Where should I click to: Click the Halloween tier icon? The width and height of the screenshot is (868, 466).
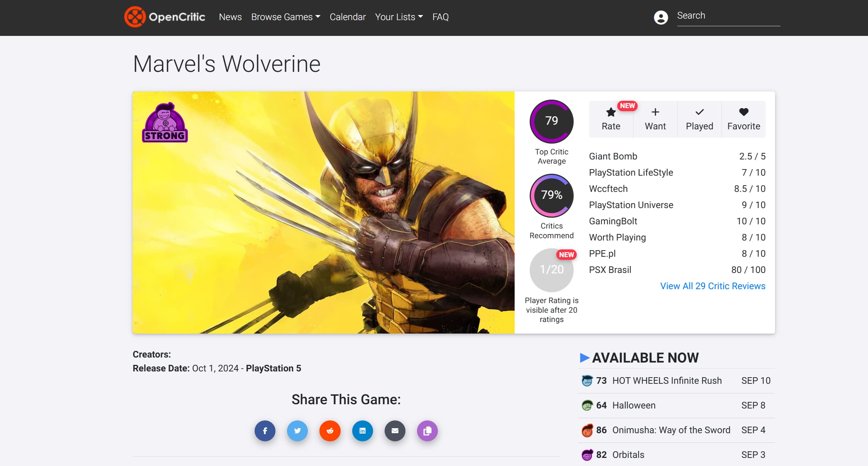pyautogui.click(x=587, y=405)
